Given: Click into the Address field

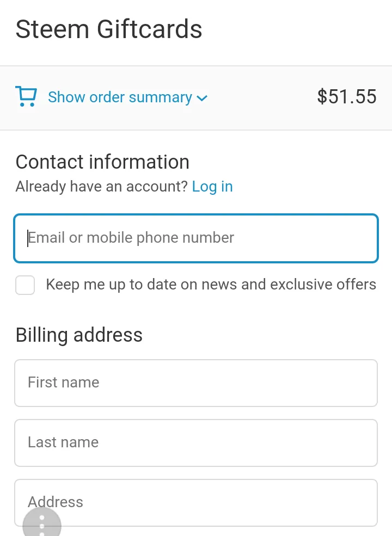Looking at the screenshot, I should pos(196,502).
